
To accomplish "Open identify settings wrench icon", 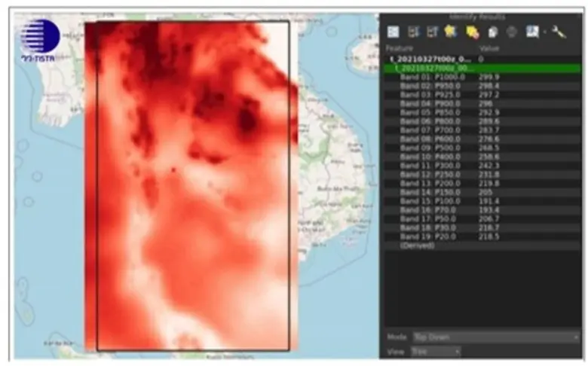I will (559, 32).
